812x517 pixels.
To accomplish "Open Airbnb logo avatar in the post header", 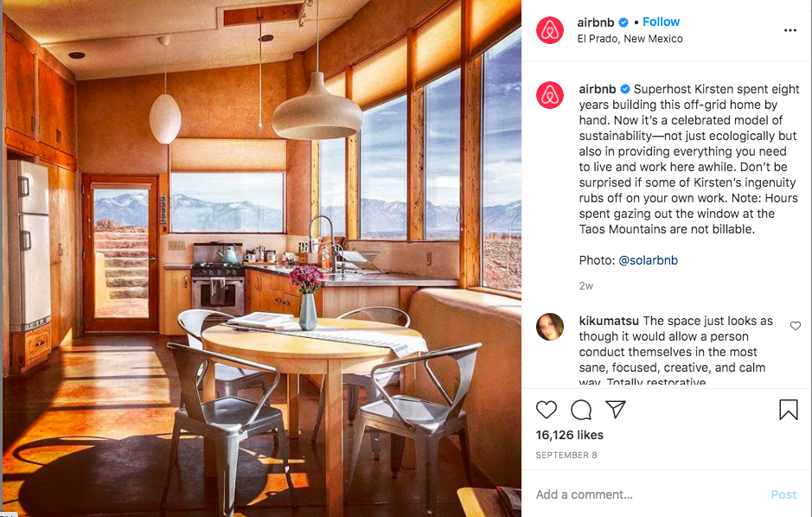I will coord(549,30).
